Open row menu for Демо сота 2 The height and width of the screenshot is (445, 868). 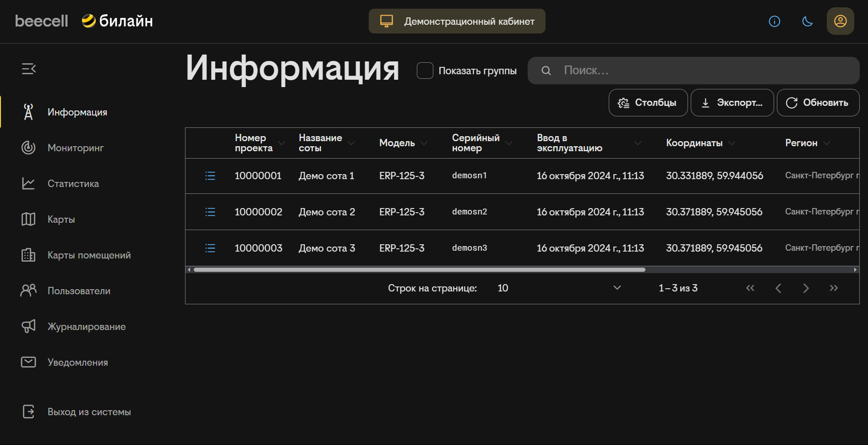[x=210, y=212]
